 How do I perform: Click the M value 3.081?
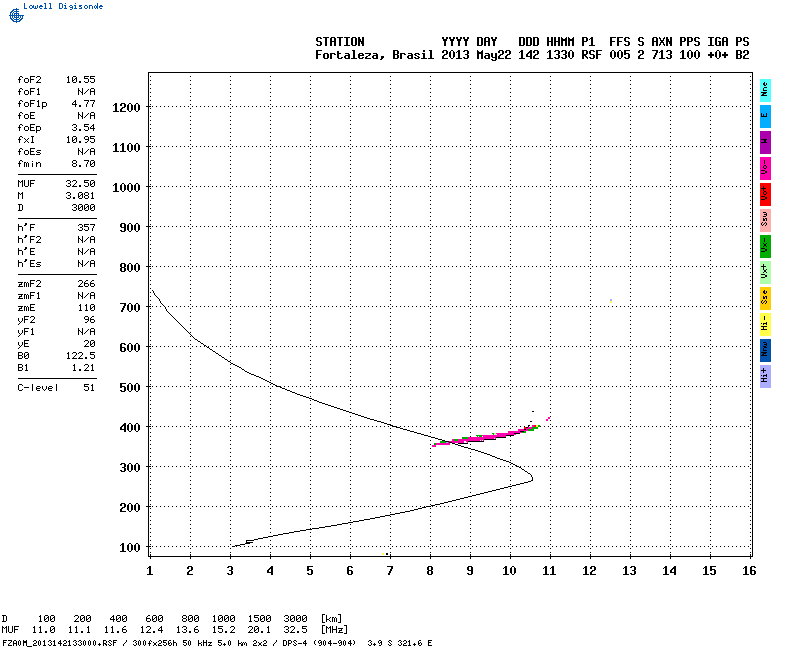coord(80,196)
